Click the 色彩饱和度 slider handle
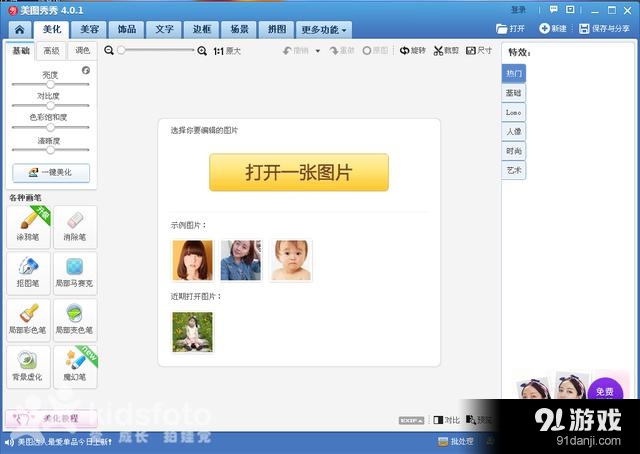Image resolution: width=640 pixels, height=454 pixels. [x=50, y=127]
